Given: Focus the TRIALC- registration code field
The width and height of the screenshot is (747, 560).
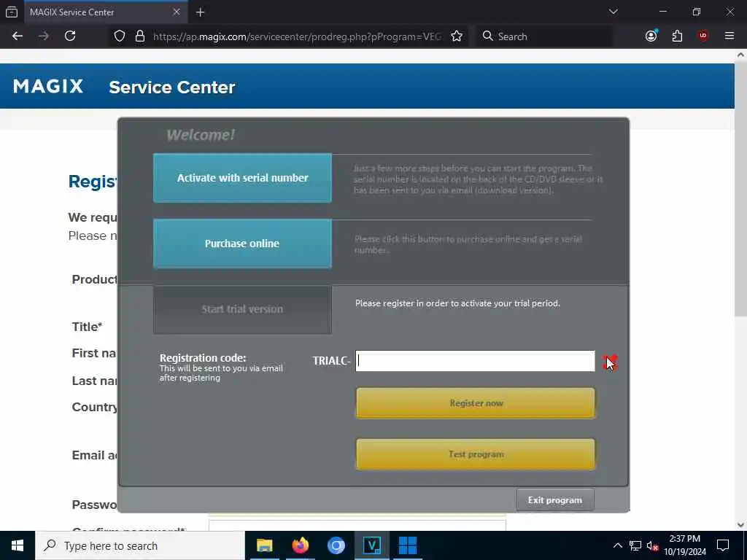Looking at the screenshot, I should point(475,361).
